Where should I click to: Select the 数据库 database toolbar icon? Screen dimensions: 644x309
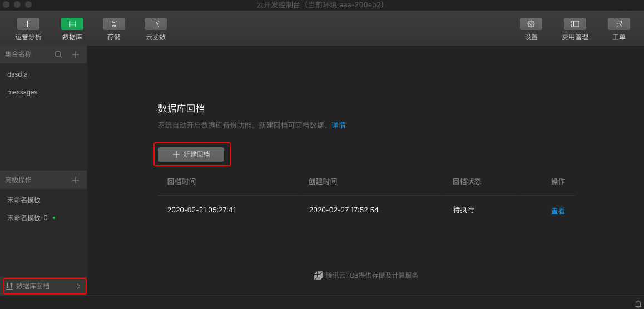72,24
